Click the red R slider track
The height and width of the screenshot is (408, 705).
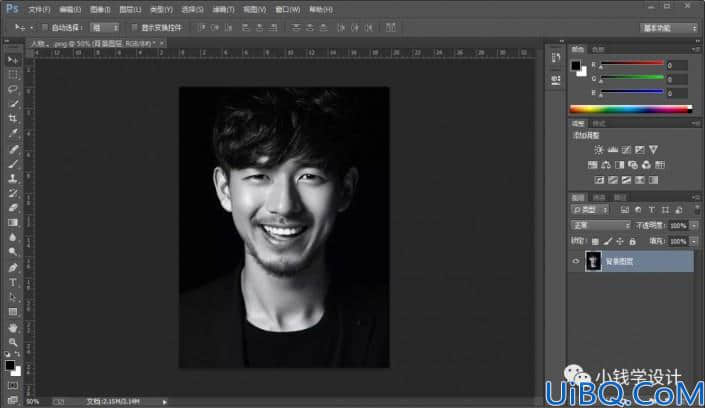pyautogui.click(x=633, y=63)
